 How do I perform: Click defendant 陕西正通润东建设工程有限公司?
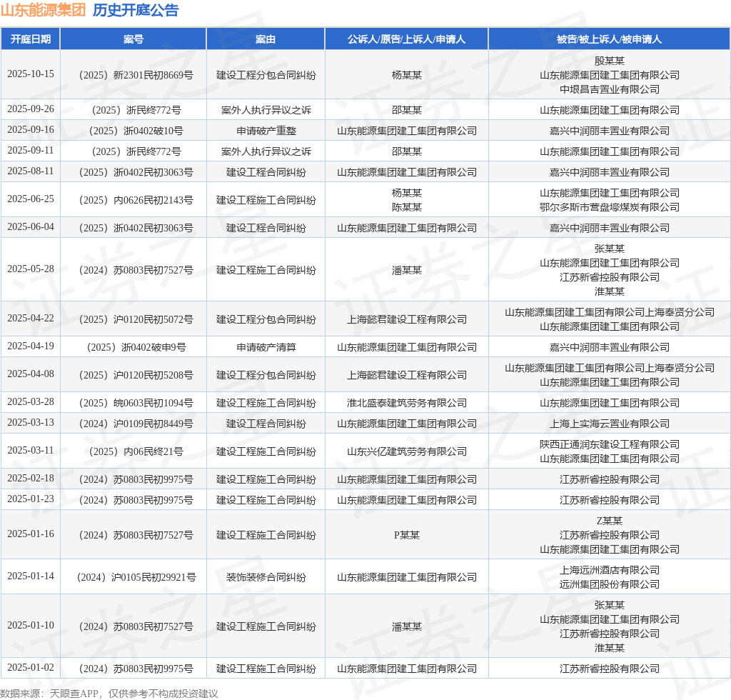pyautogui.click(x=610, y=444)
